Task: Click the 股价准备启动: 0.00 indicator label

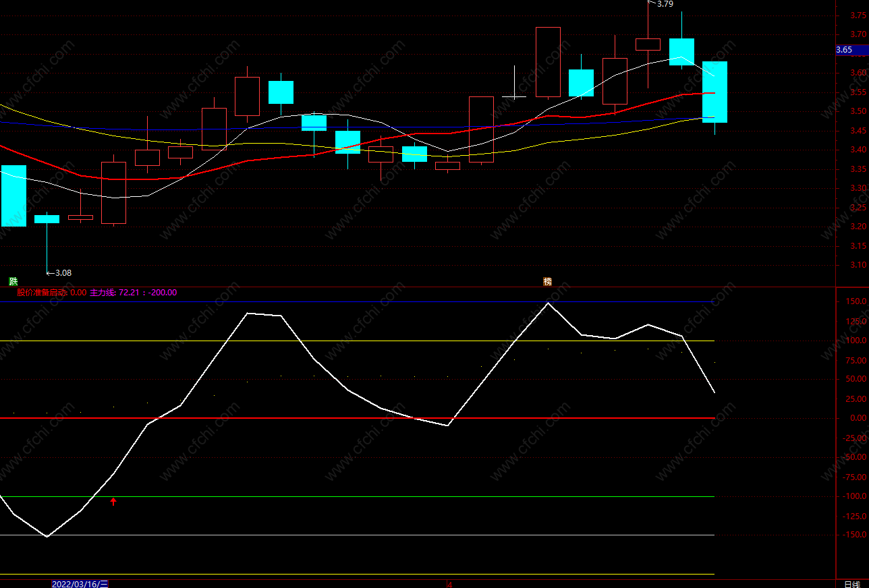Action: pos(51,292)
